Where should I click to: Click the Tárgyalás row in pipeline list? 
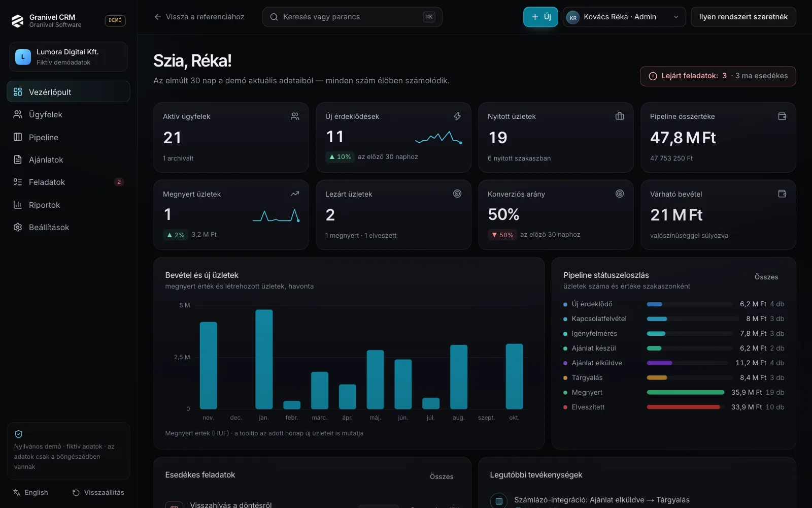(x=673, y=377)
